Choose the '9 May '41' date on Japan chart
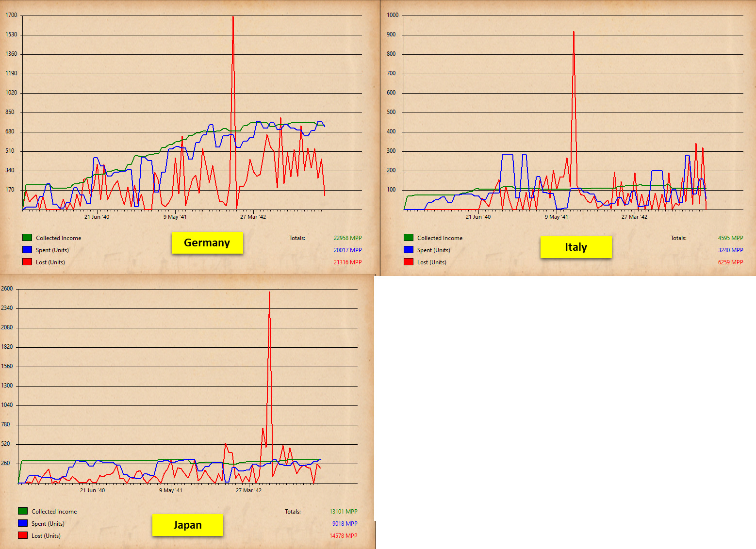The height and width of the screenshot is (549, 756). (x=171, y=490)
